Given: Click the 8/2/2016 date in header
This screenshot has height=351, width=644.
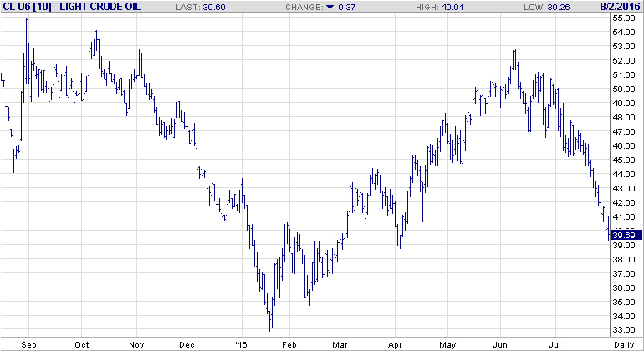Looking at the screenshot, I should pyautogui.click(x=622, y=7).
